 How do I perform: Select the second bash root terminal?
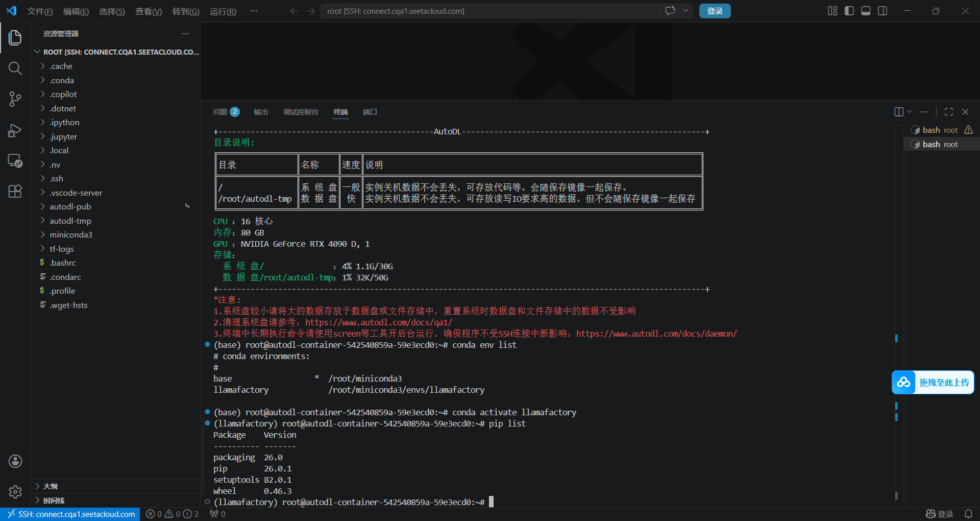click(942, 145)
